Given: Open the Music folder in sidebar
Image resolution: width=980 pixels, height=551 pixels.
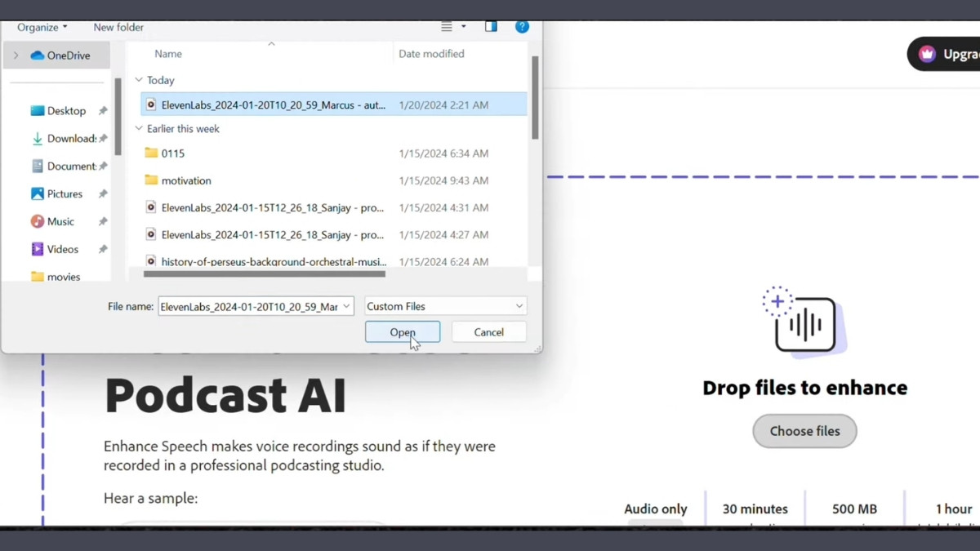Looking at the screenshot, I should pyautogui.click(x=60, y=221).
